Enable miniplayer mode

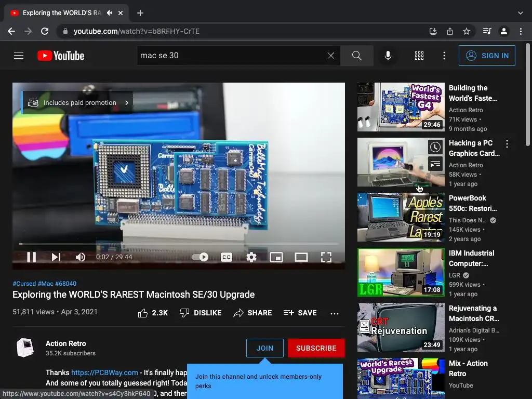coord(276,257)
